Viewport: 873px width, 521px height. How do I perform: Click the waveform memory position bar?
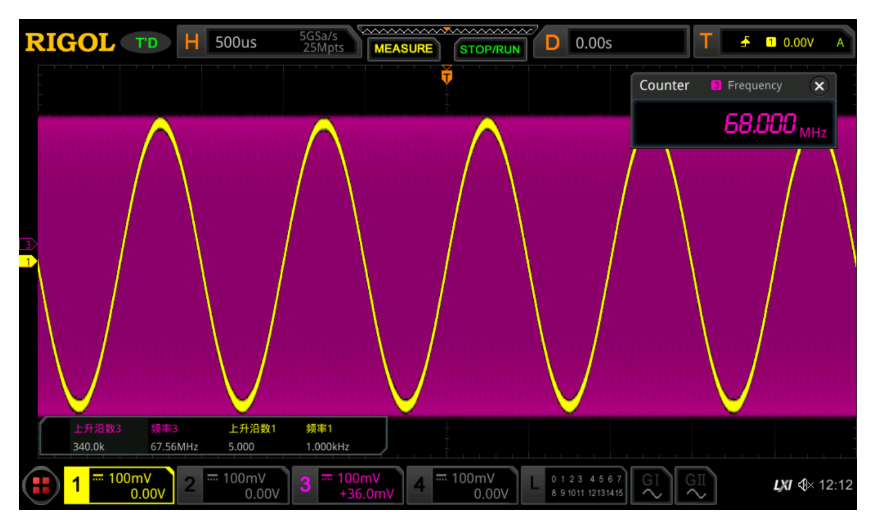tap(447, 30)
